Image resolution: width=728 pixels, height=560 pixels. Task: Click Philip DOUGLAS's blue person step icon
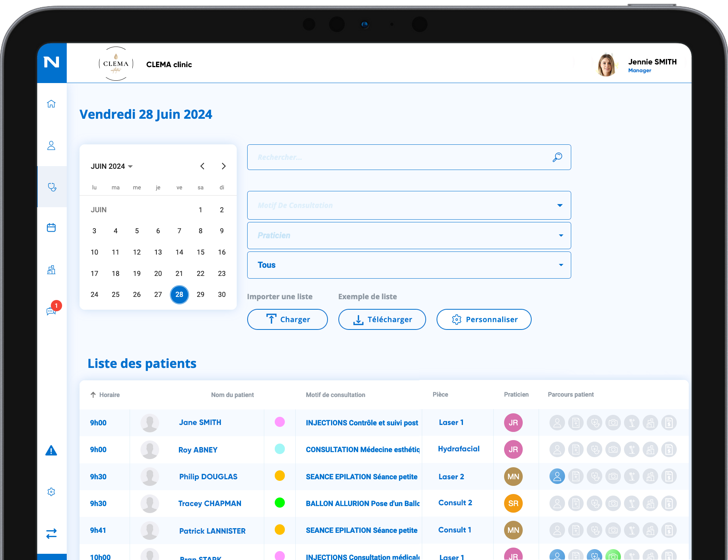click(557, 476)
